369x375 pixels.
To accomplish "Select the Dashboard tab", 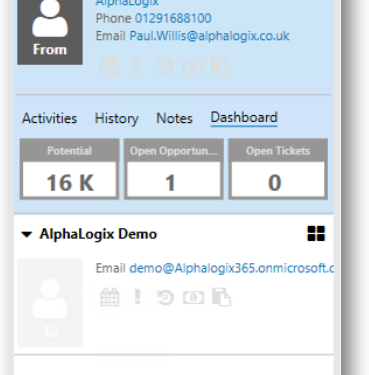I will pyautogui.click(x=244, y=118).
